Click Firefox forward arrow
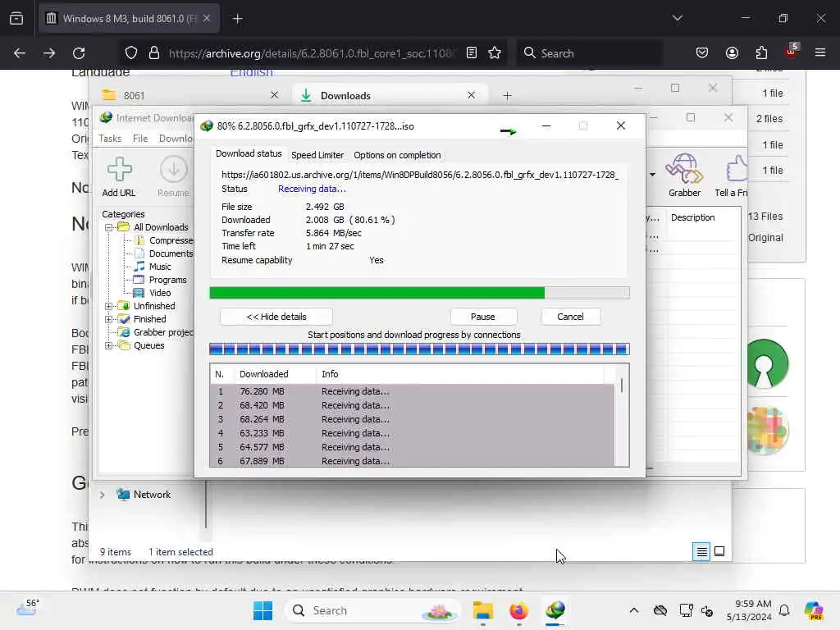 click(x=48, y=53)
